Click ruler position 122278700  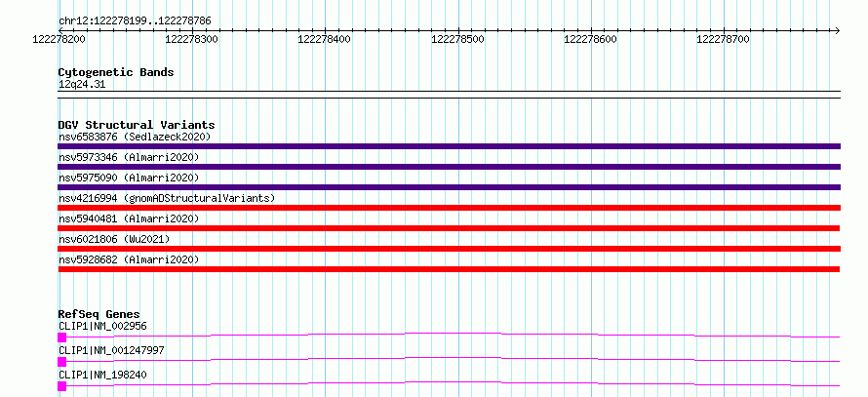click(723, 39)
